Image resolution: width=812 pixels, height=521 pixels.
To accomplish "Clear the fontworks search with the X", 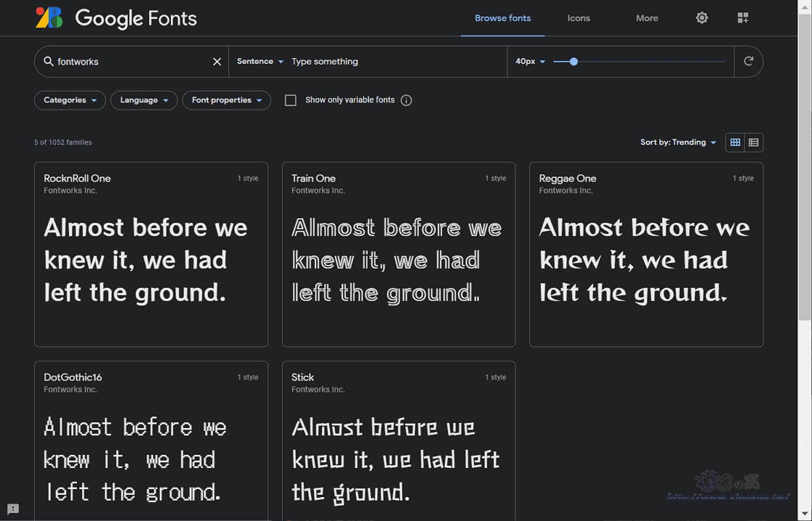I will pyautogui.click(x=217, y=62).
